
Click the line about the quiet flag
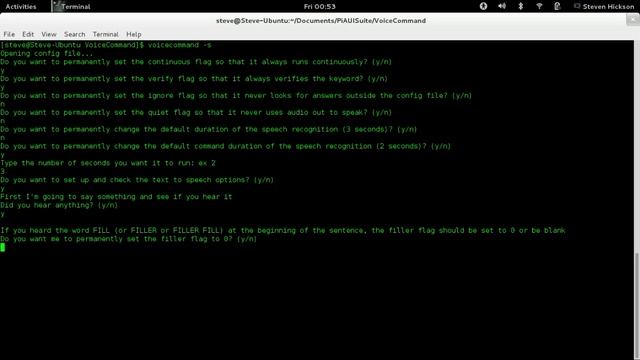(x=196, y=113)
